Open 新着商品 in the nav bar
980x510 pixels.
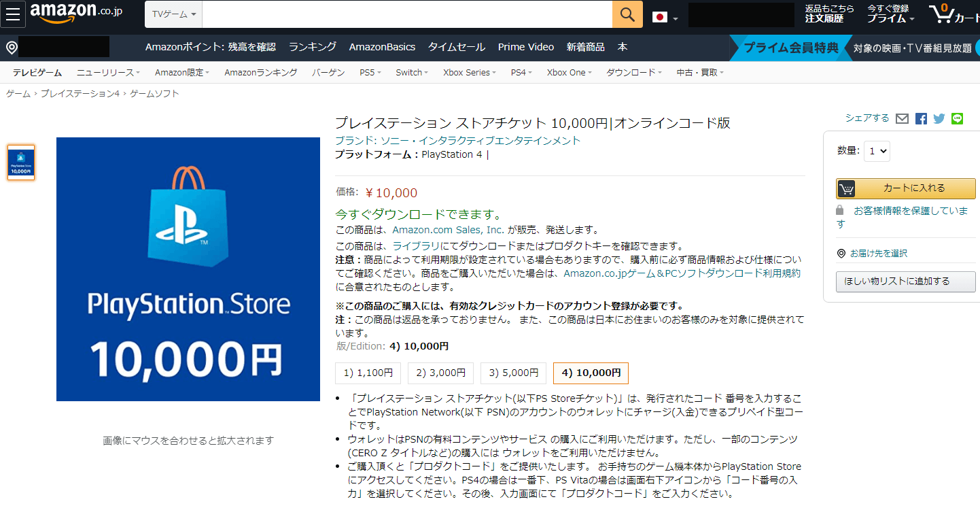[x=586, y=47]
